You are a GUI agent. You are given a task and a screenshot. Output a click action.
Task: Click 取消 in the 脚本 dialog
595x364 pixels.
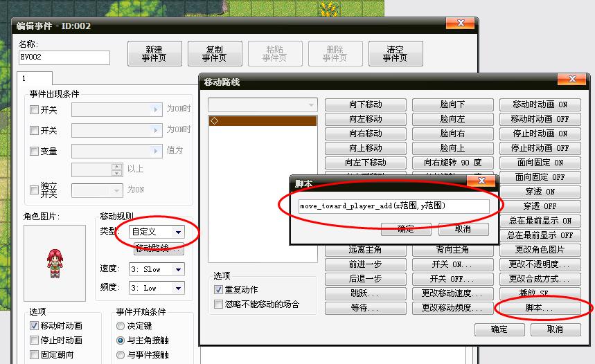(x=463, y=229)
